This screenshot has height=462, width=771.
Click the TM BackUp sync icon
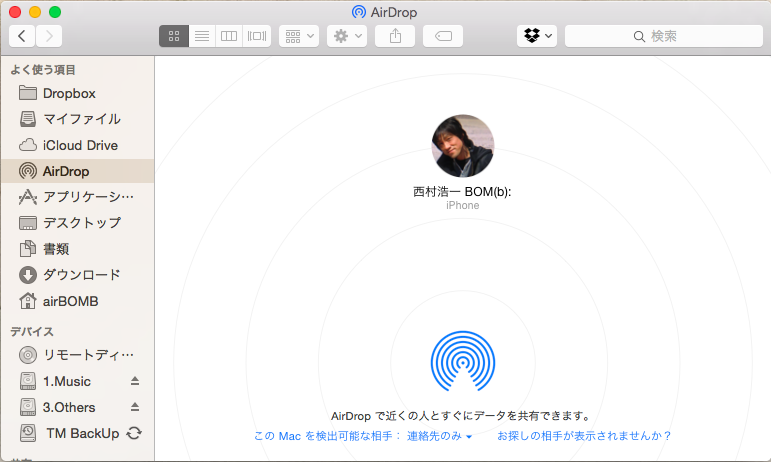point(134,433)
